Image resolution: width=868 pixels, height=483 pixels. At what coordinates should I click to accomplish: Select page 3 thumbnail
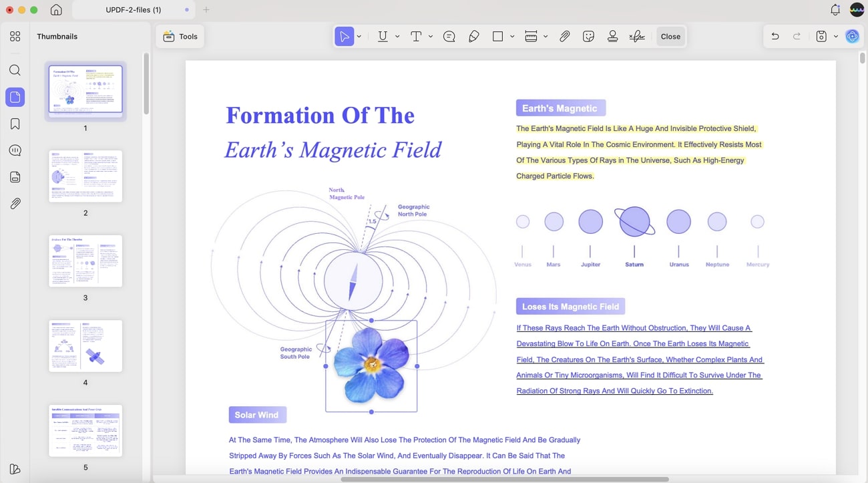pyautogui.click(x=85, y=261)
